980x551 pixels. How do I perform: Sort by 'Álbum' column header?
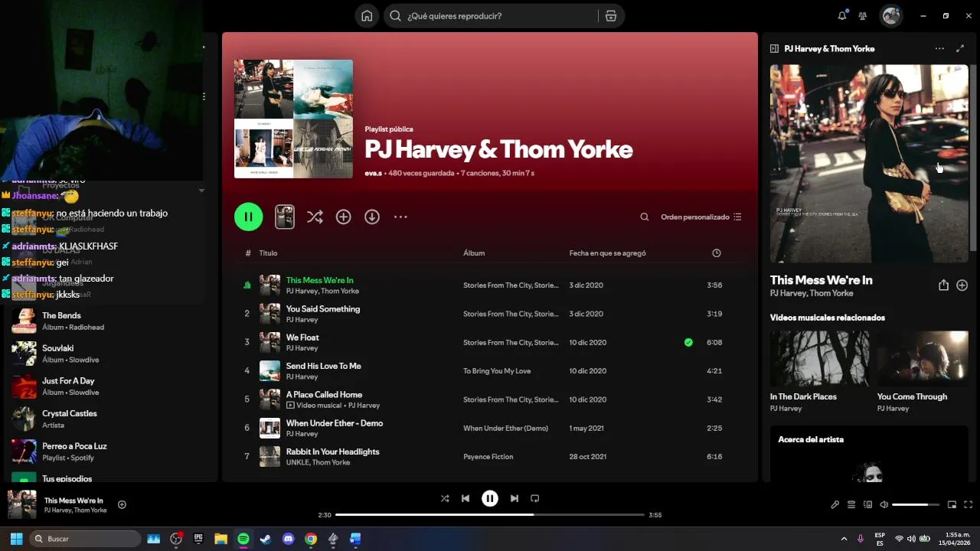click(474, 253)
